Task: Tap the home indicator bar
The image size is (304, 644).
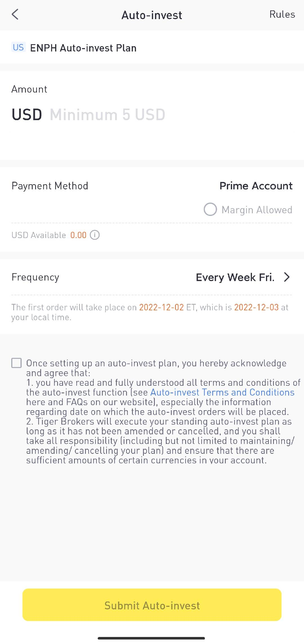Action: pos(151,638)
